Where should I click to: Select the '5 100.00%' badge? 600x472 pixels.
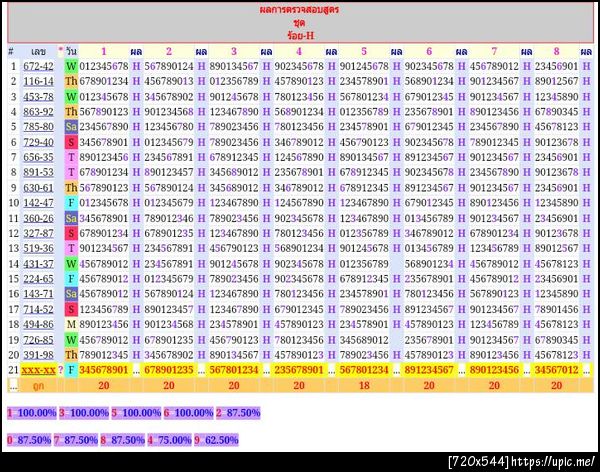[x=136, y=413]
